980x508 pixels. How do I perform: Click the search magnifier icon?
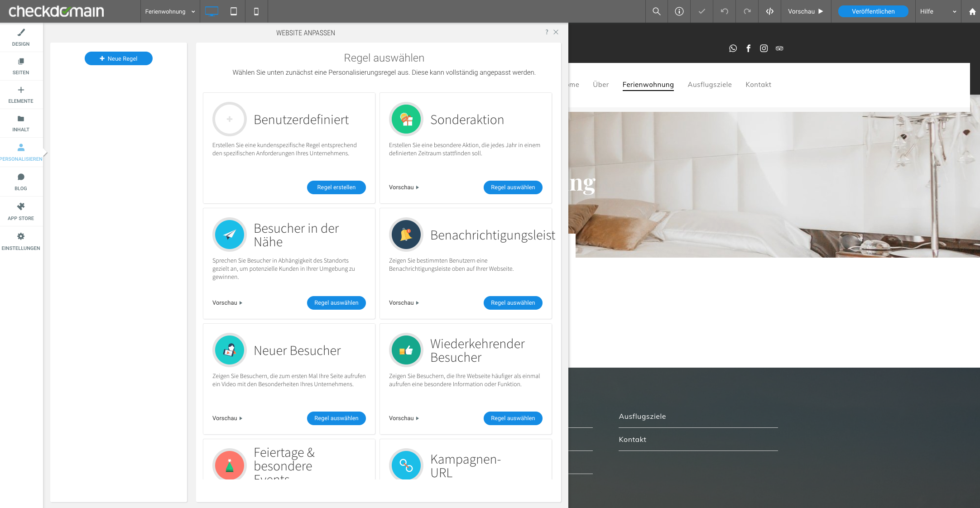[x=656, y=11]
